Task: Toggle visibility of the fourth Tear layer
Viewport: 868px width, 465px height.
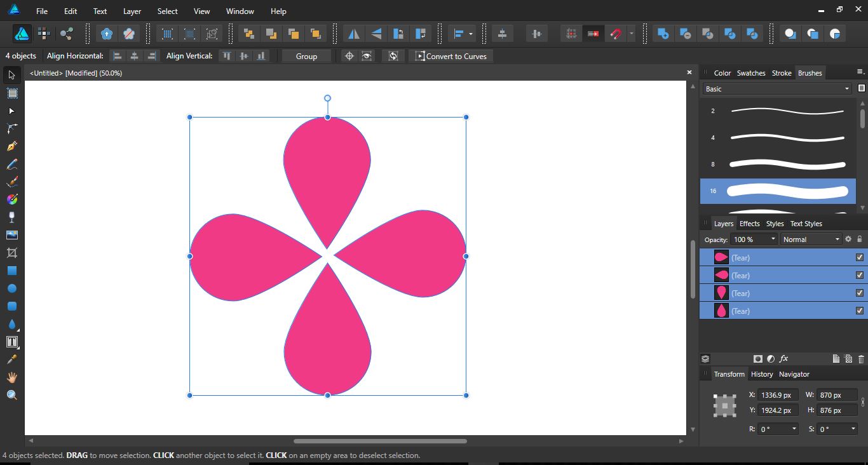Action: (860, 311)
